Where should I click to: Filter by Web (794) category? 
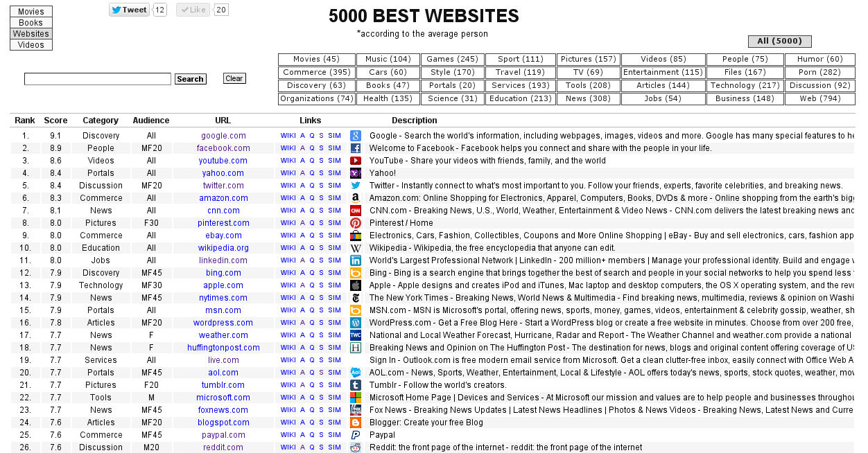(x=820, y=99)
